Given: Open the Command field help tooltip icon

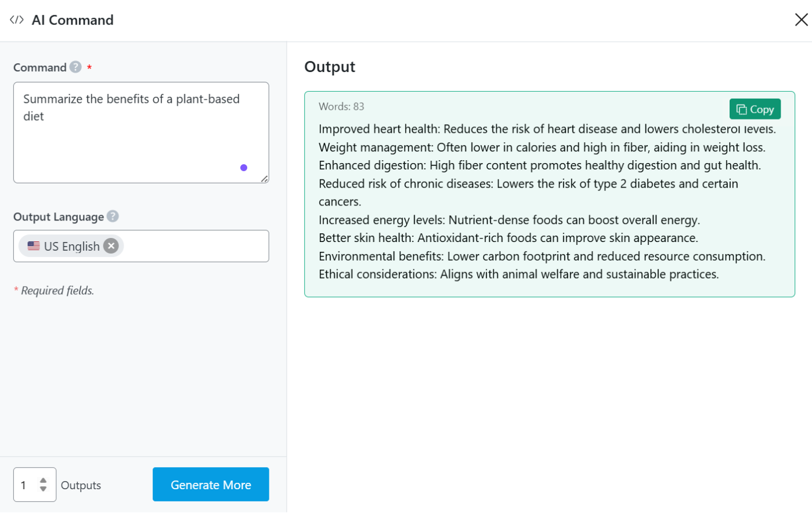Looking at the screenshot, I should coord(75,67).
